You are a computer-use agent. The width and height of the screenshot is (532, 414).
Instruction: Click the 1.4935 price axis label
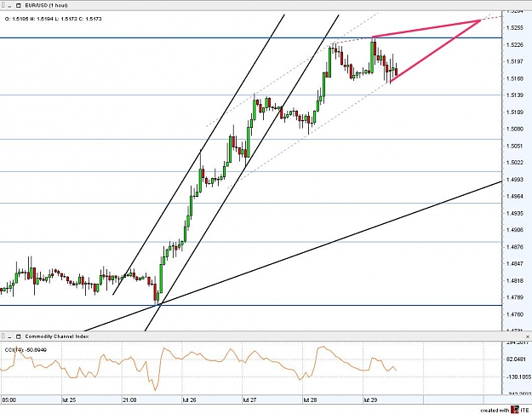(513, 213)
